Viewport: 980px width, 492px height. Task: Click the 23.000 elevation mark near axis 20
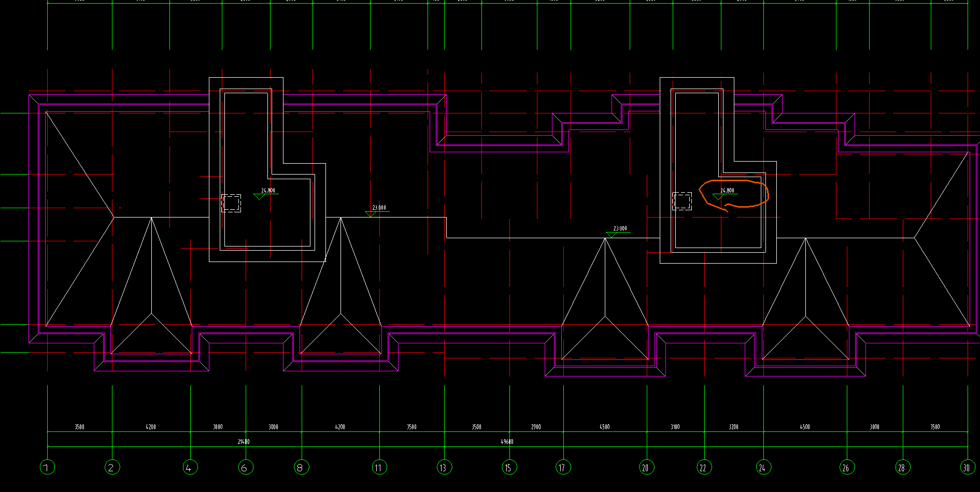coord(618,231)
